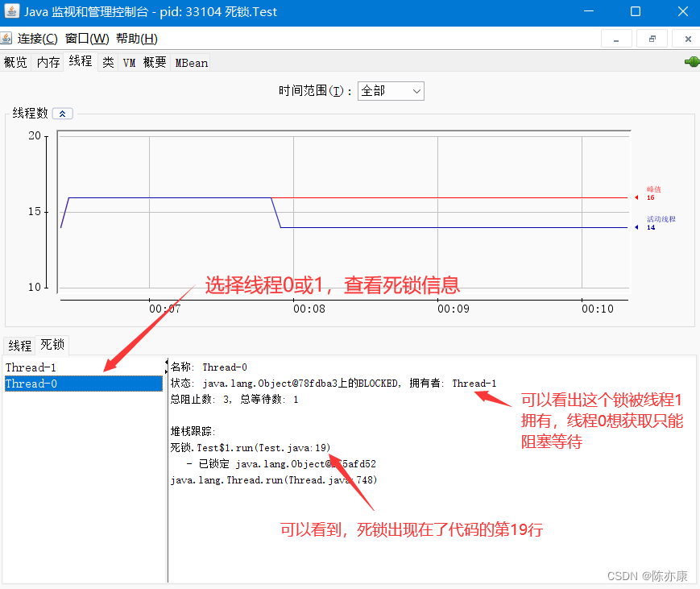Image resolution: width=700 pixels, height=589 pixels.
Task: Click the 00:10 time axis label
Action: (598, 309)
